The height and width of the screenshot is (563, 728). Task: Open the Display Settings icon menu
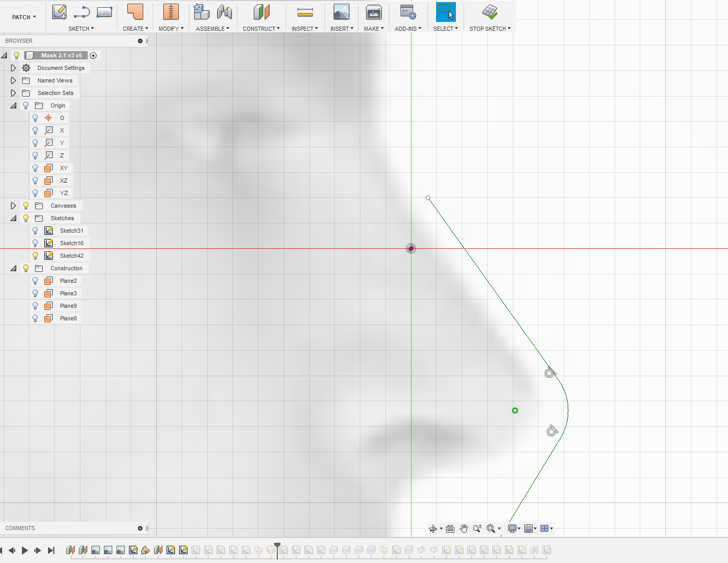click(512, 529)
